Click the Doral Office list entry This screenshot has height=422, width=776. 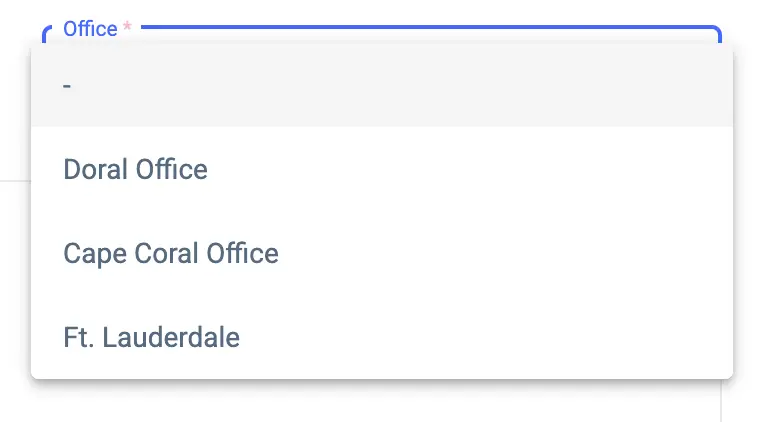[136, 169]
